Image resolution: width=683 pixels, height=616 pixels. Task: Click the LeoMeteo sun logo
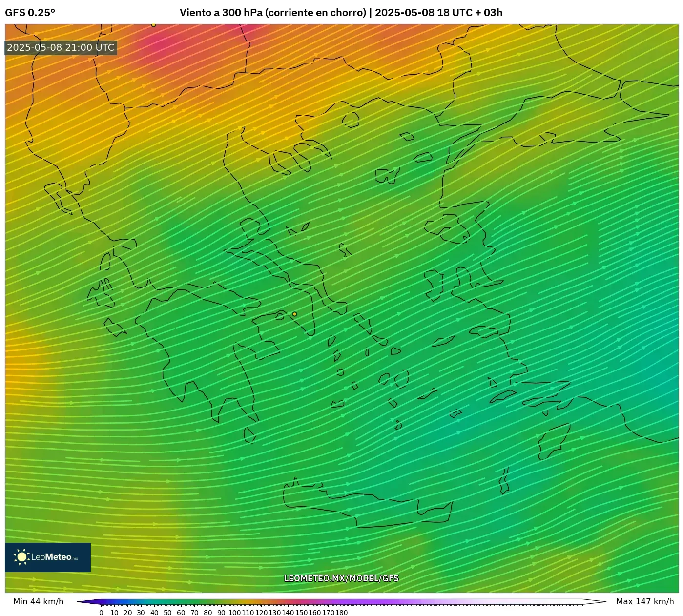21,557
